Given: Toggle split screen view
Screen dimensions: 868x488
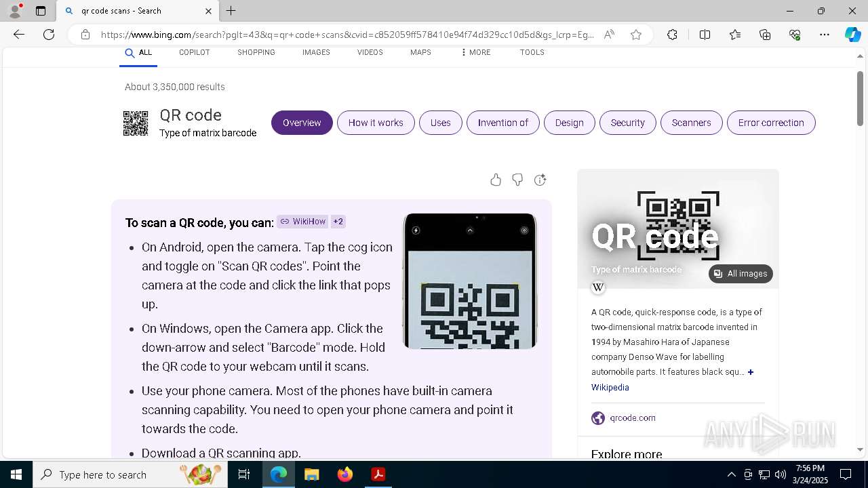Looking at the screenshot, I should pyautogui.click(x=705, y=35).
